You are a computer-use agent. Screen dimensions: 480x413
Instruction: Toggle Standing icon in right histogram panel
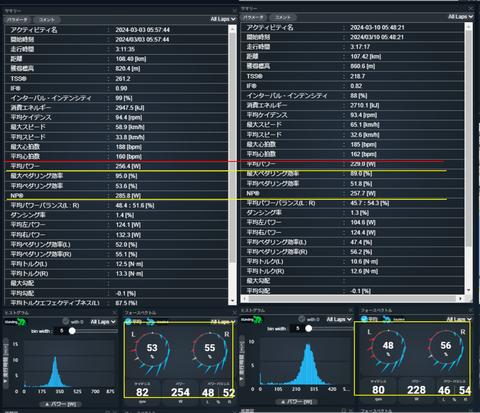click(251, 320)
